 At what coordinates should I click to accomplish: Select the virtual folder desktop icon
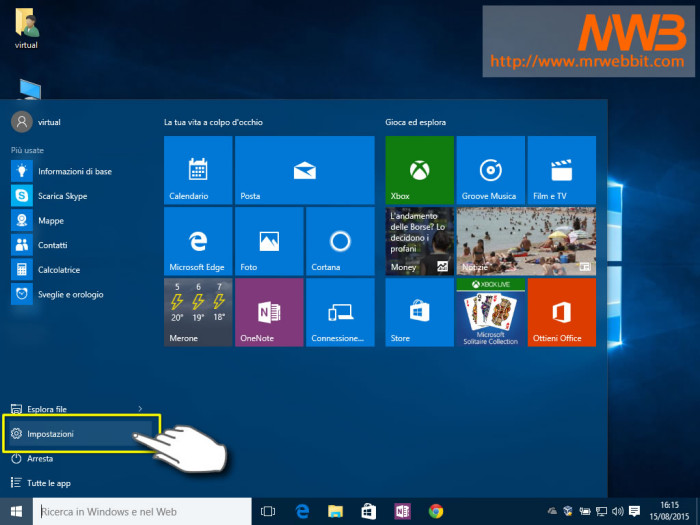[26, 28]
